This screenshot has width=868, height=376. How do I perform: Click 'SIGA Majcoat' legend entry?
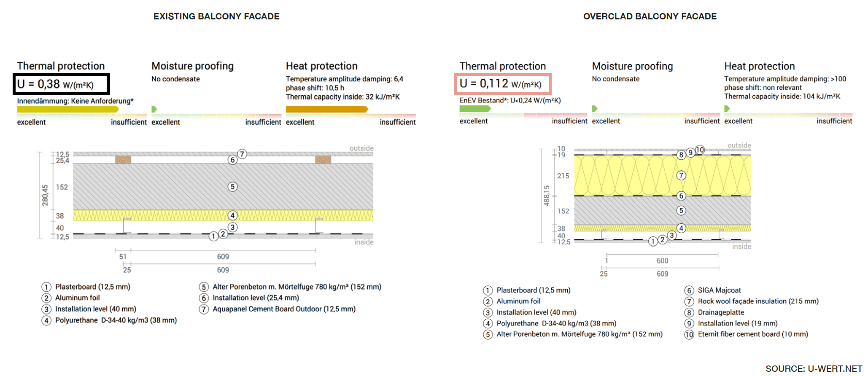719,290
